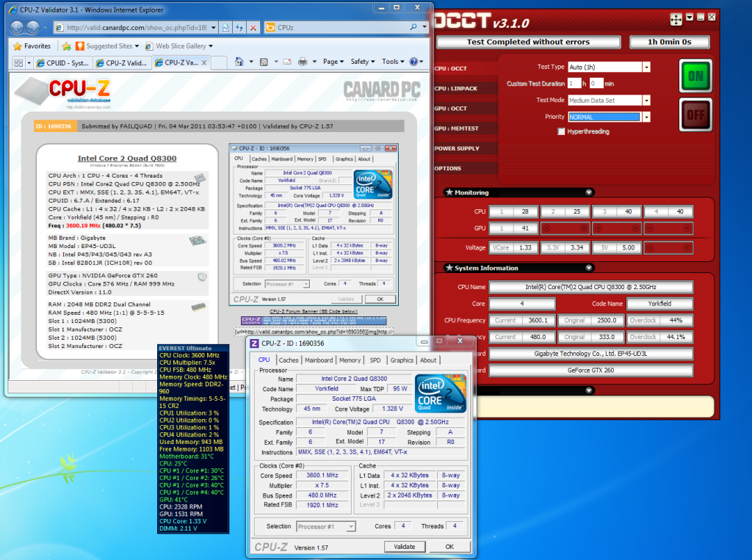Start test with green ON button
Viewport: 752px width, 560px height.
pyautogui.click(x=695, y=76)
